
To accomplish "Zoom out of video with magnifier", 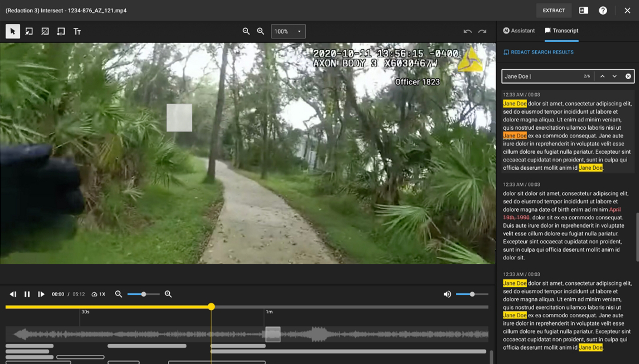I will point(246,31).
